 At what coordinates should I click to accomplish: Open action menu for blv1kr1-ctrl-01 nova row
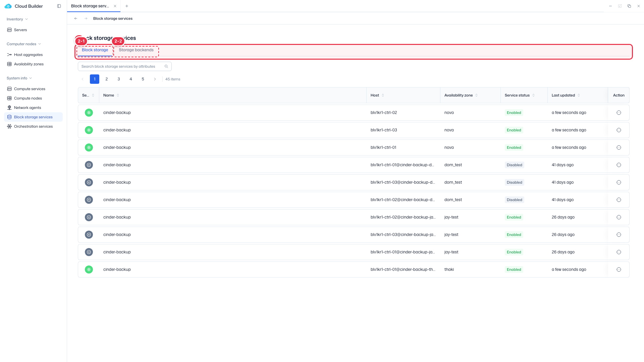pos(619,147)
